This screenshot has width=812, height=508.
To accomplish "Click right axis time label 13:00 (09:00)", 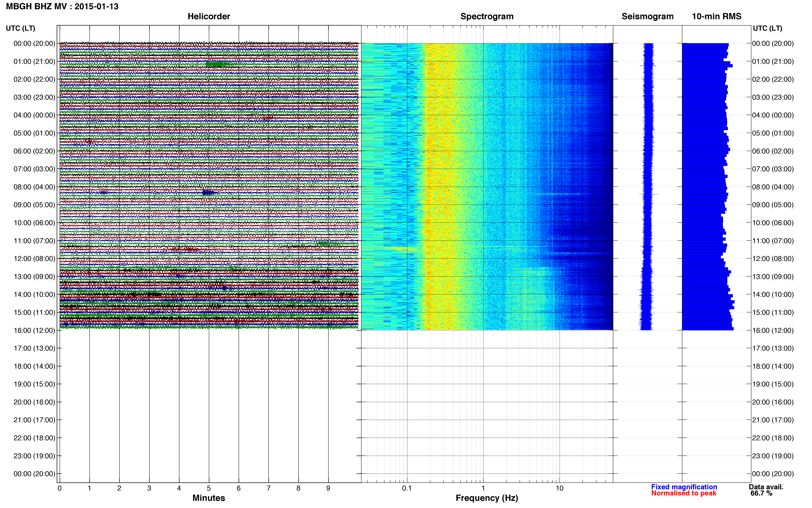I will 773,277.
